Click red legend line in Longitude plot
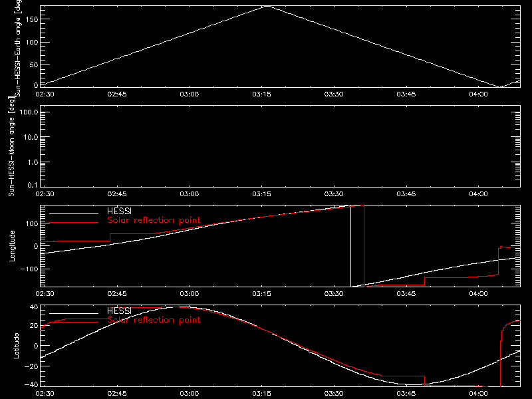 tap(74, 223)
